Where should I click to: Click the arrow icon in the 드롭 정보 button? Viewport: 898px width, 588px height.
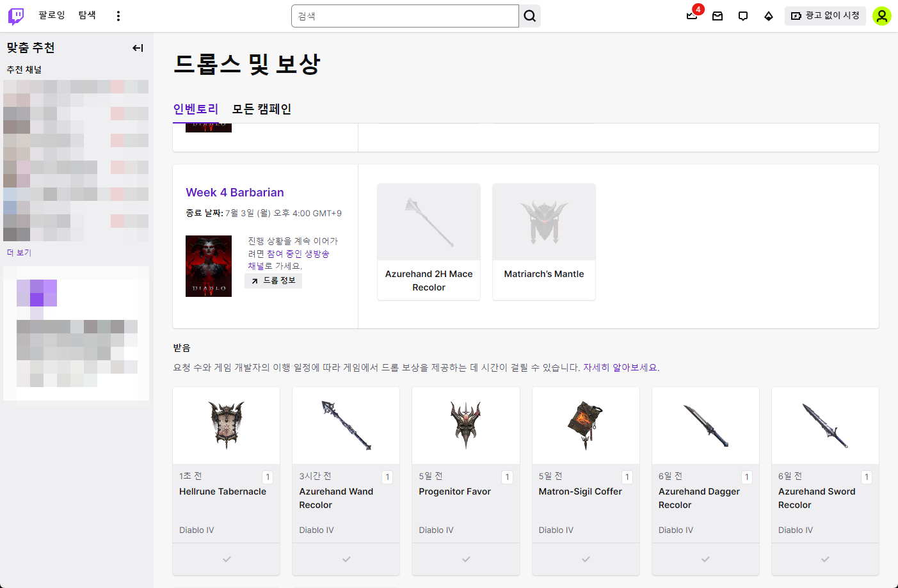pyautogui.click(x=255, y=281)
